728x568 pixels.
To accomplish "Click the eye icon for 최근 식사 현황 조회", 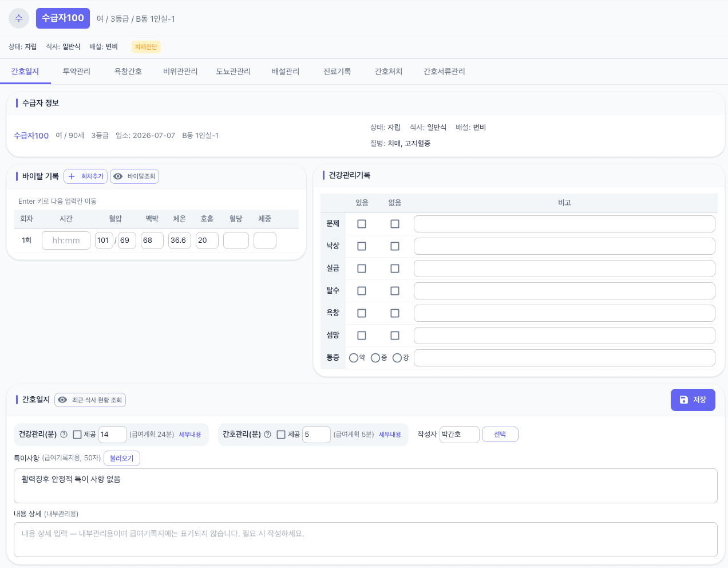I will tap(62, 400).
